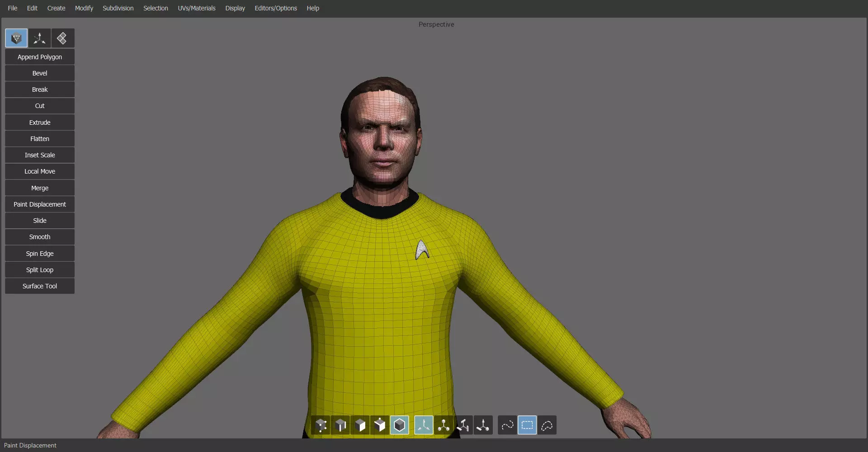Activate the manipulator with sphere handles
868x452 pixels.
443,425
